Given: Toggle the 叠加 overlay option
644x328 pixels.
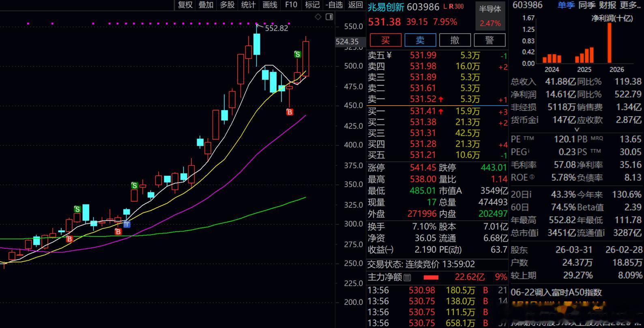Looking at the screenshot, I should coord(206,5).
